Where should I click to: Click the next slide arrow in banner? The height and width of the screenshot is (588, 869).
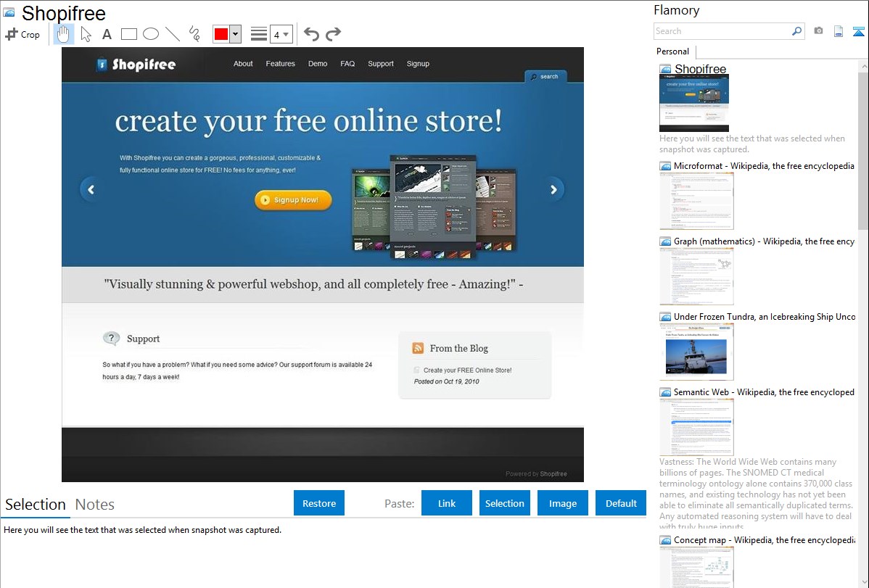tap(553, 189)
